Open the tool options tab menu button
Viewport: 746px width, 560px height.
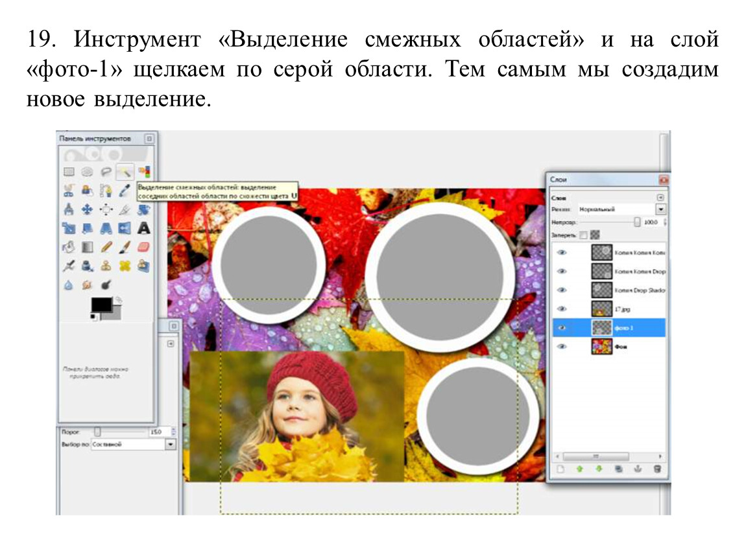pos(171,344)
